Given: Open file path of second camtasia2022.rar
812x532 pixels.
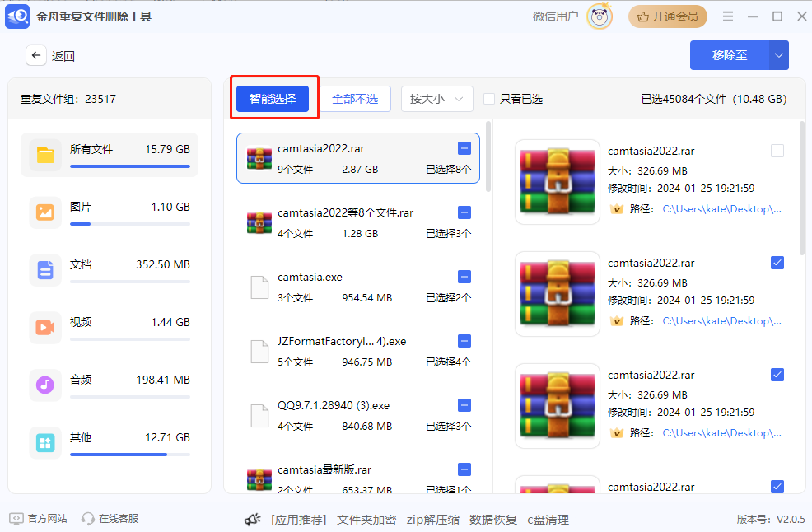Looking at the screenshot, I should (722, 321).
